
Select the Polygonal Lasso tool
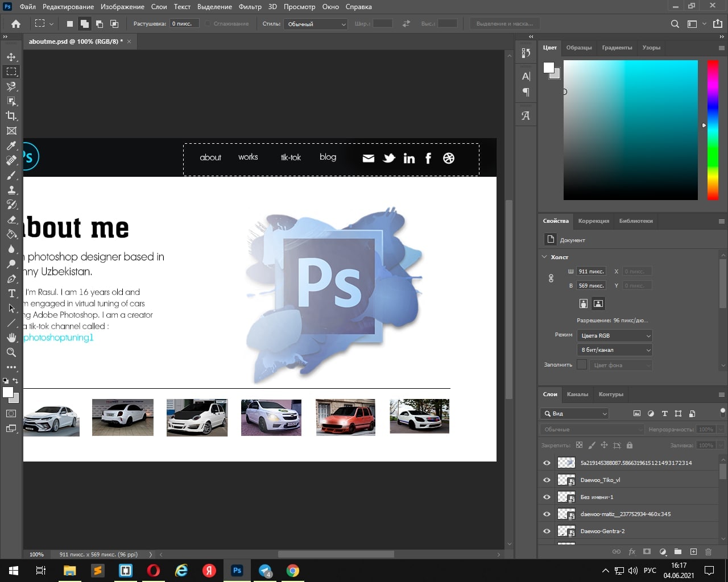pos(11,86)
